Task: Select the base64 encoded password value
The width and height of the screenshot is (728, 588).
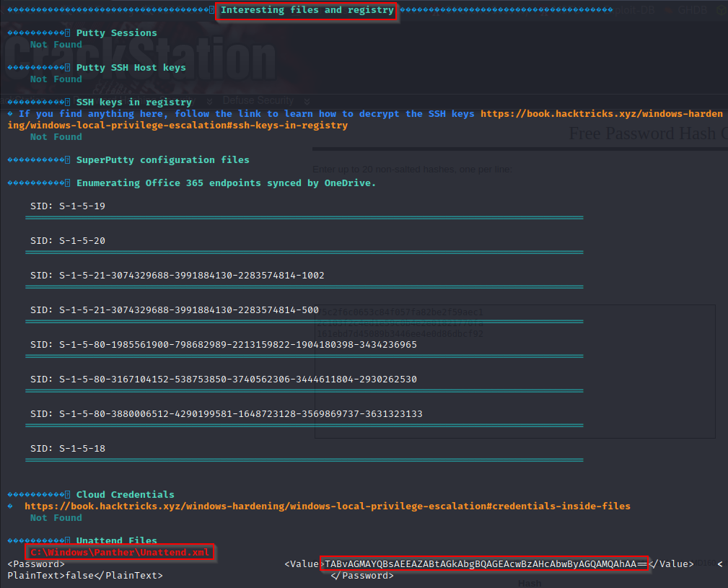Action: pyautogui.click(x=485, y=564)
